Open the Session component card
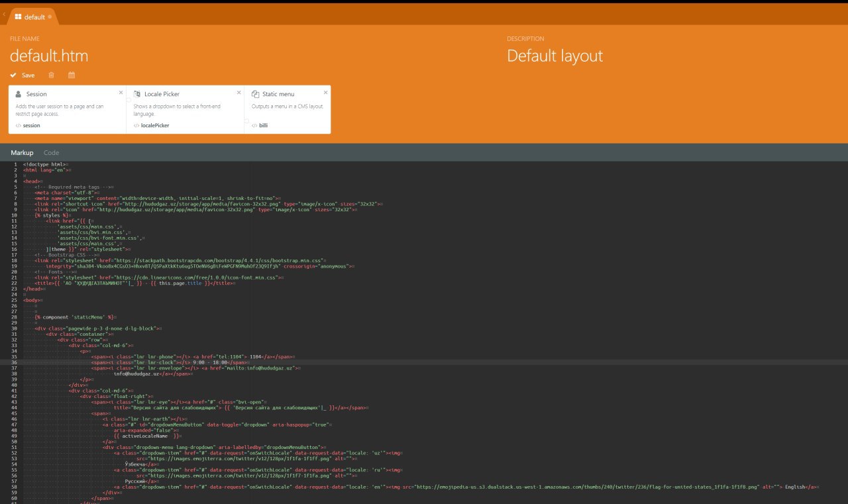Viewport: 848px width, 504px height. coord(67,109)
